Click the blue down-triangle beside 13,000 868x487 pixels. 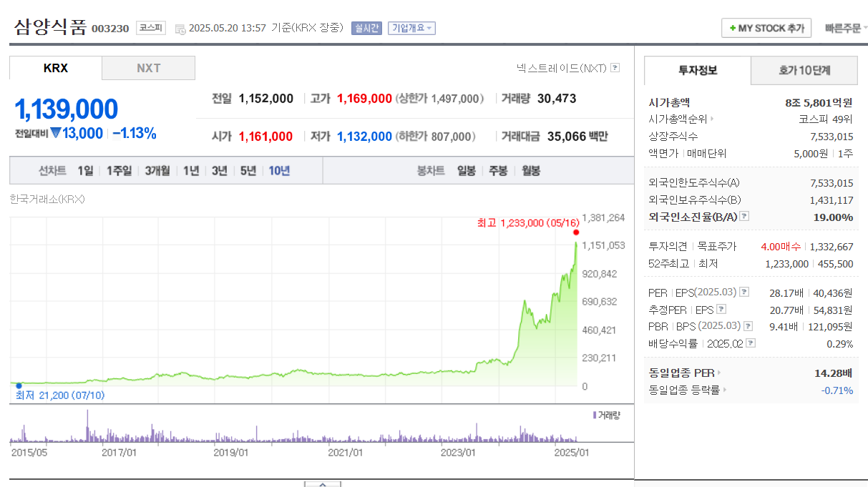(x=55, y=133)
